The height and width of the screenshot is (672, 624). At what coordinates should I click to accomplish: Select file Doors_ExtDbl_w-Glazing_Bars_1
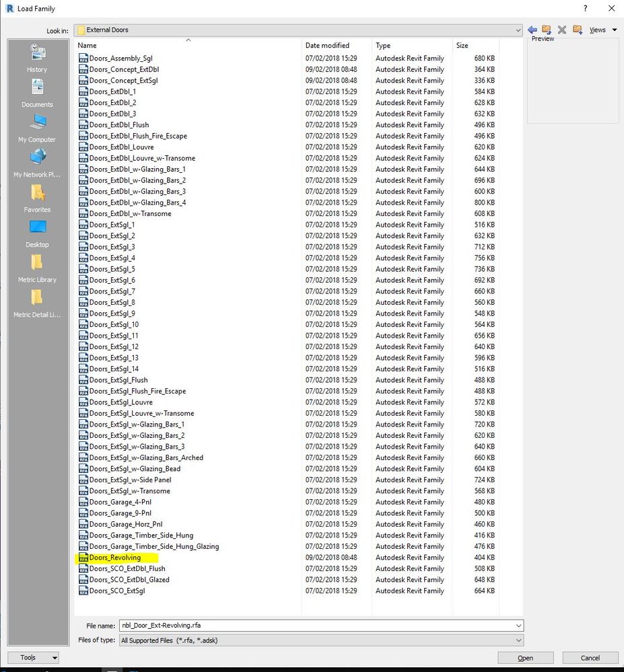[x=137, y=170]
